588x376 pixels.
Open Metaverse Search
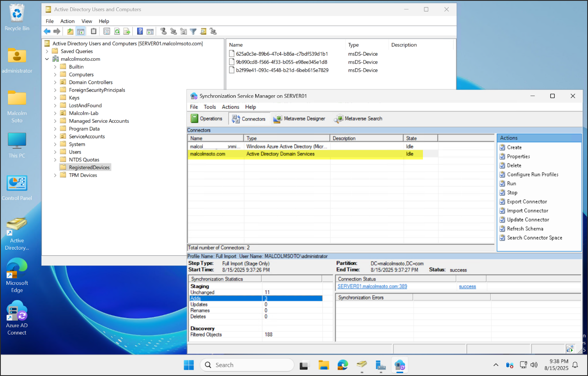[358, 119]
